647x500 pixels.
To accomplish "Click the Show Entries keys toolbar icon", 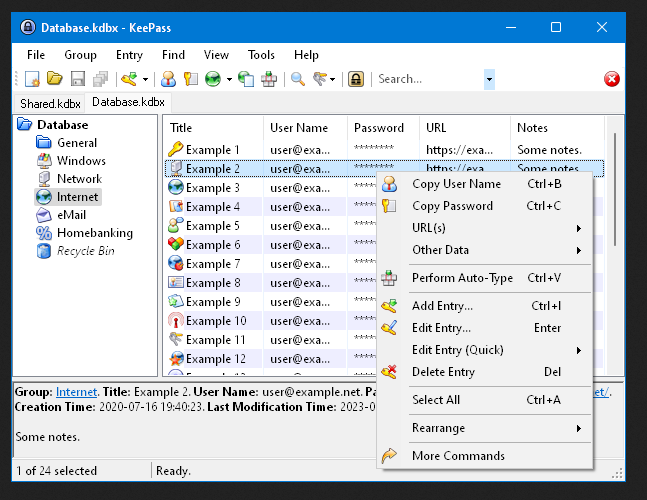I will (x=320, y=78).
